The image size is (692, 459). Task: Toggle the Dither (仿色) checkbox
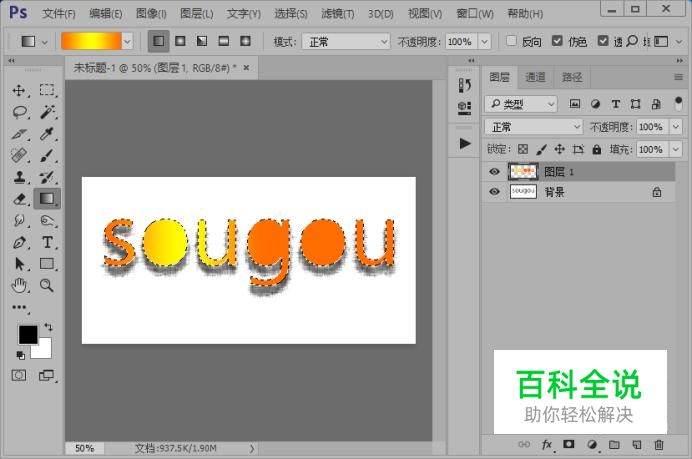(x=557, y=41)
